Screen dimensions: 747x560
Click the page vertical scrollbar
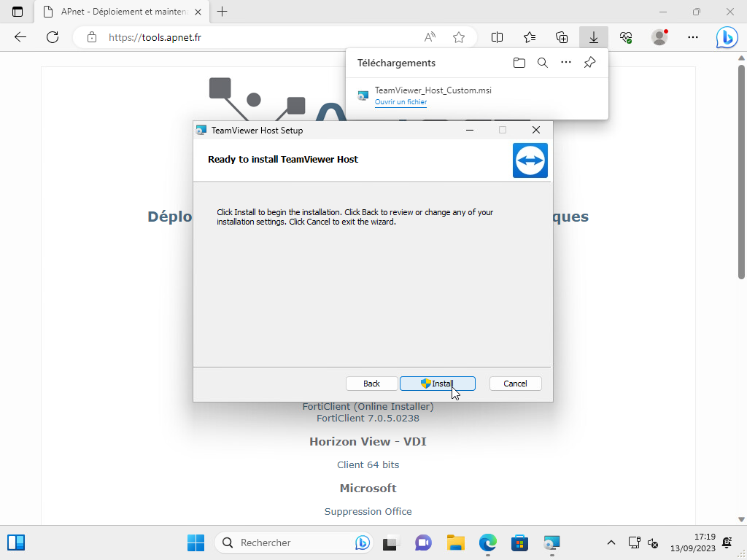[741, 171]
